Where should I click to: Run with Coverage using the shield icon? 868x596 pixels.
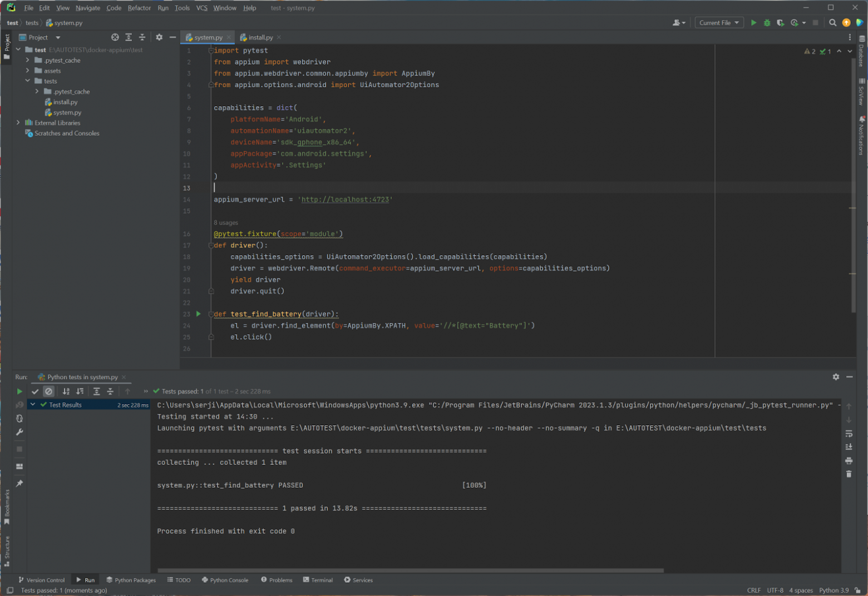click(781, 23)
